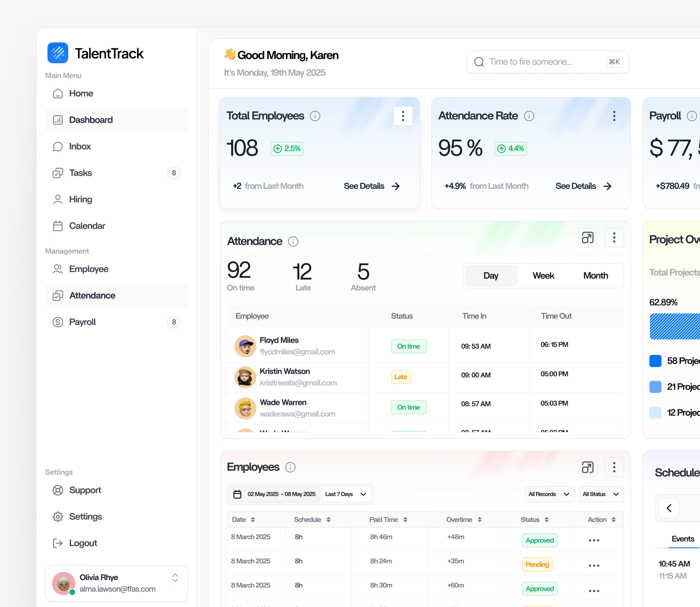This screenshot has height=607, width=700.
Task: Open action menu for the 8h 46m row
Action: point(594,540)
